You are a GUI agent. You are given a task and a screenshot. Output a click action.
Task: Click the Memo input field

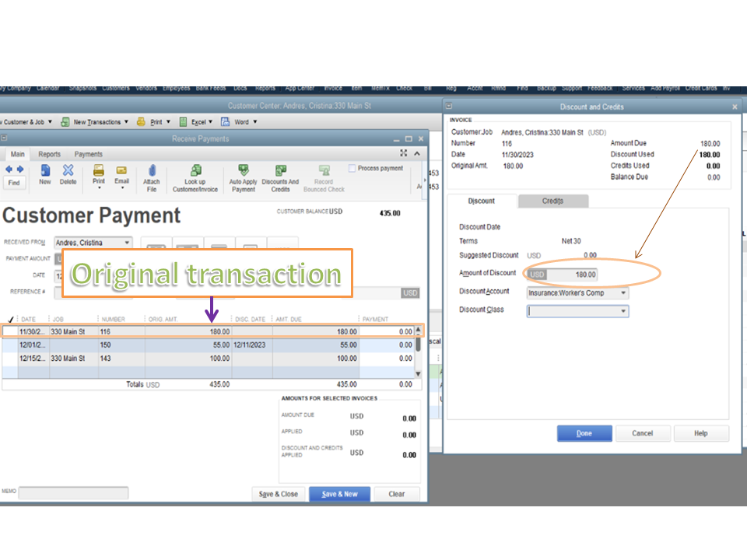73,492
